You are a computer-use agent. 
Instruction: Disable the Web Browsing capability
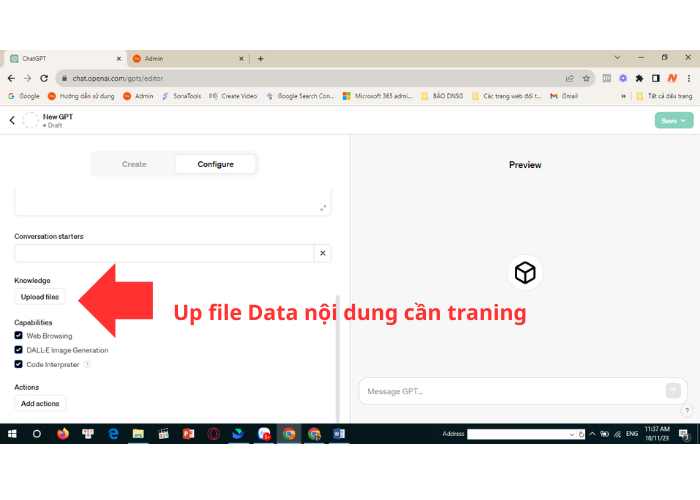coord(19,336)
